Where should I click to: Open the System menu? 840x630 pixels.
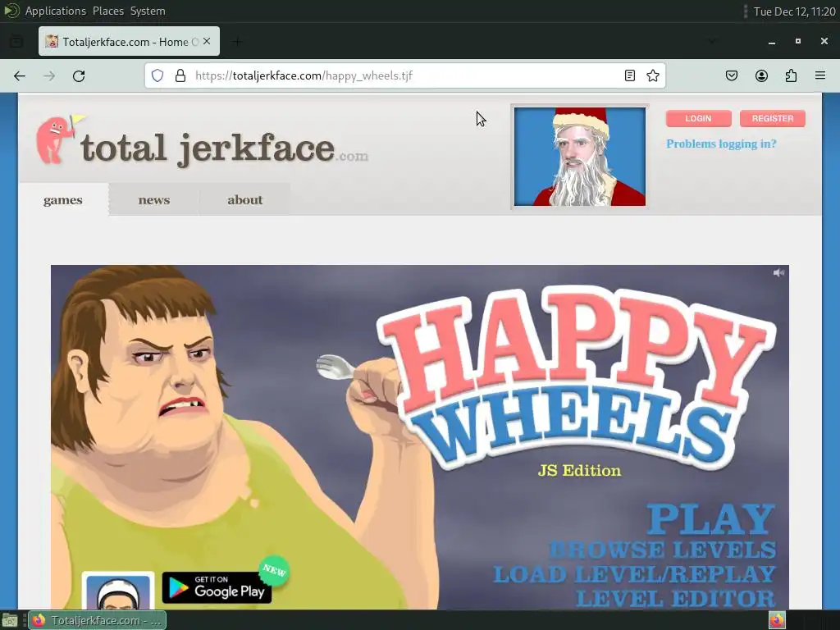click(x=148, y=11)
